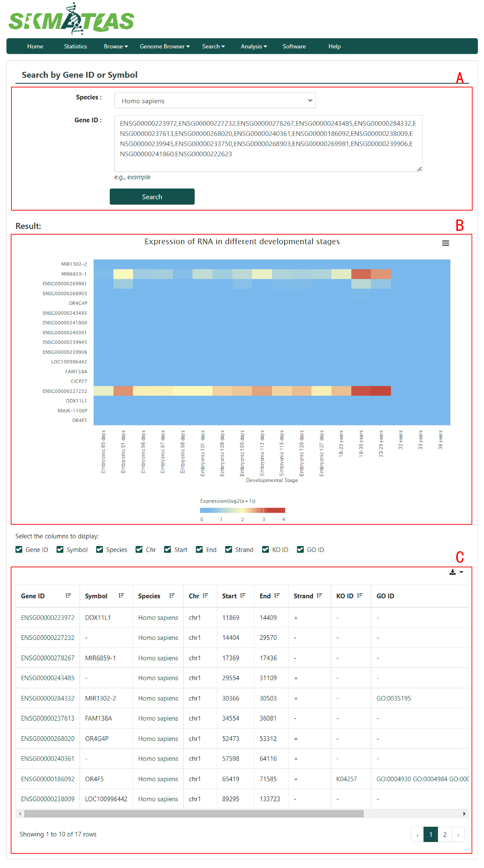Uncheck the Start column checkbox
This screenshot has height=868, width=484.
pos(168,549)
